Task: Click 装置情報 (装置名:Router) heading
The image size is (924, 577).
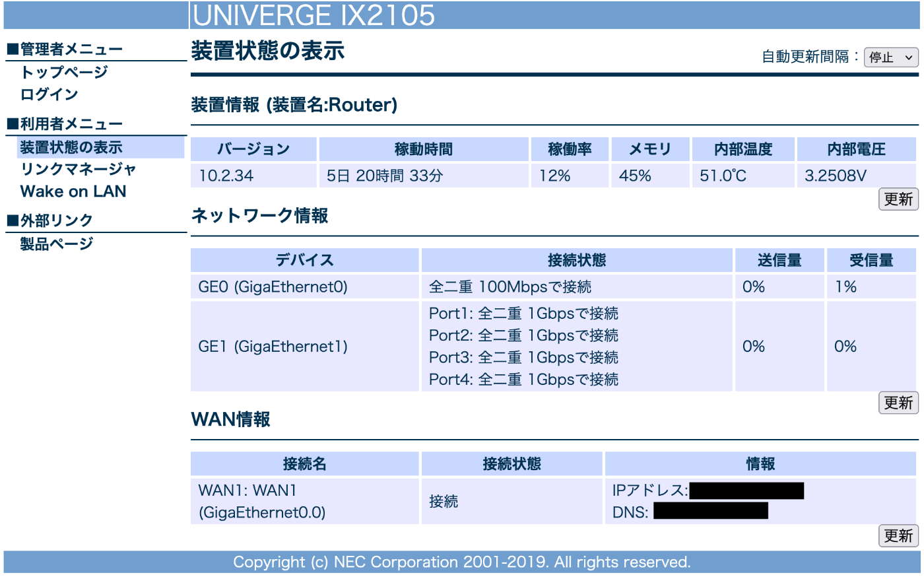Action: [294, 105]
